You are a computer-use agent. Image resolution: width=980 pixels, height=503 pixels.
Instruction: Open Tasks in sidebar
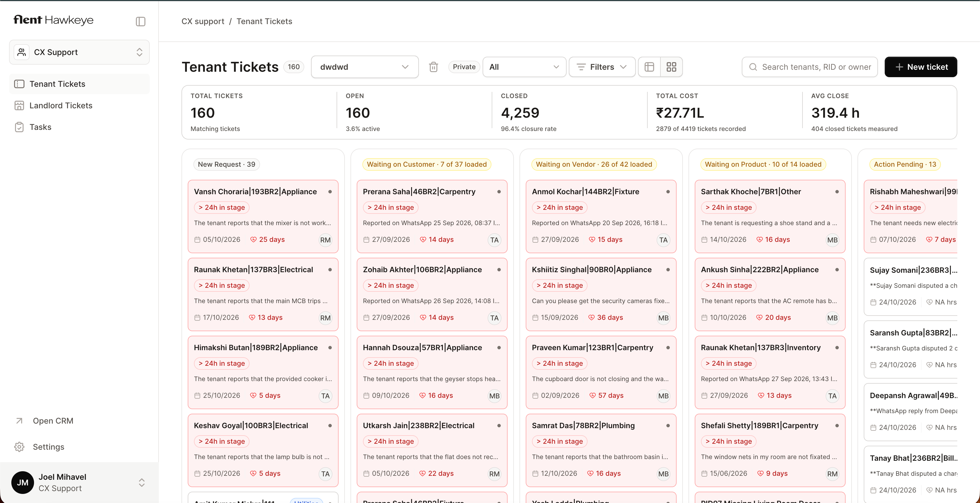(x=79, y=127)
